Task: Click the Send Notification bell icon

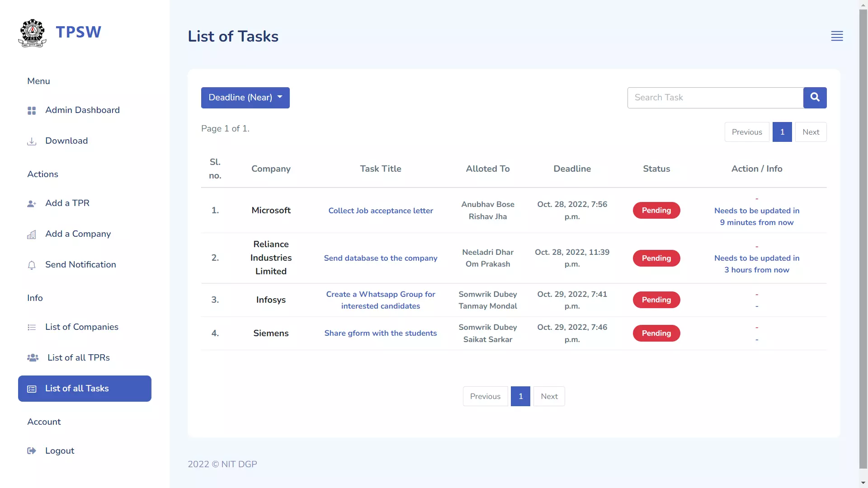Action: (x=32, y=264)
